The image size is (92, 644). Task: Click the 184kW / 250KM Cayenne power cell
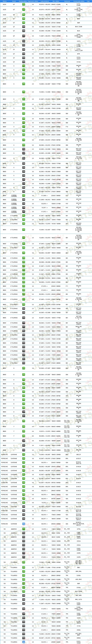[x=56, y=455]
